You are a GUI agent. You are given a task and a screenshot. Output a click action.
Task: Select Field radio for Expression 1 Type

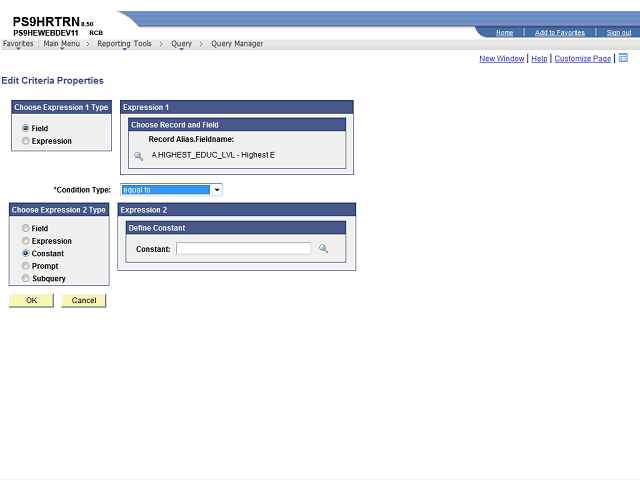tap(26, 128)
